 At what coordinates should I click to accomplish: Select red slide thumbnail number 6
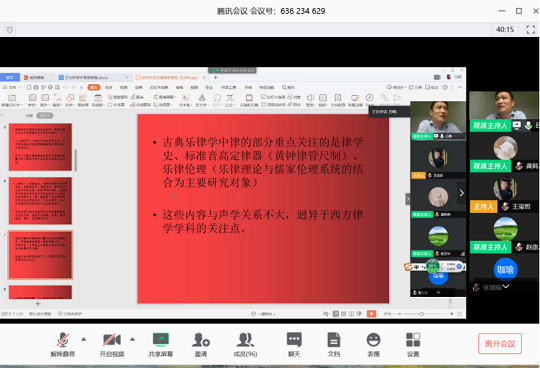pyautogui.click(x=40, y=201)
